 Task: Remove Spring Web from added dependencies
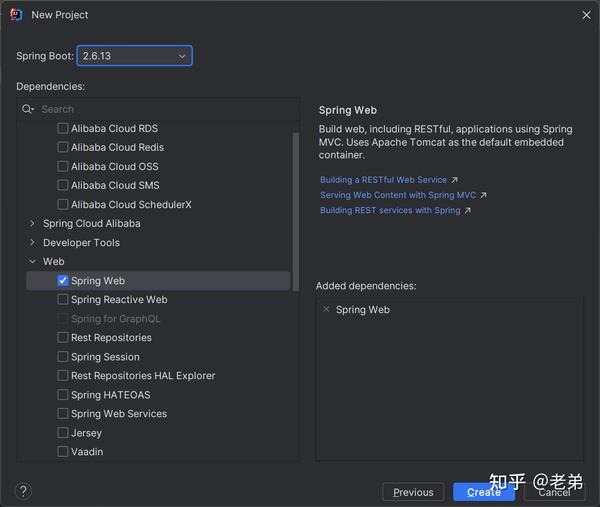click(x=326, y=309)
